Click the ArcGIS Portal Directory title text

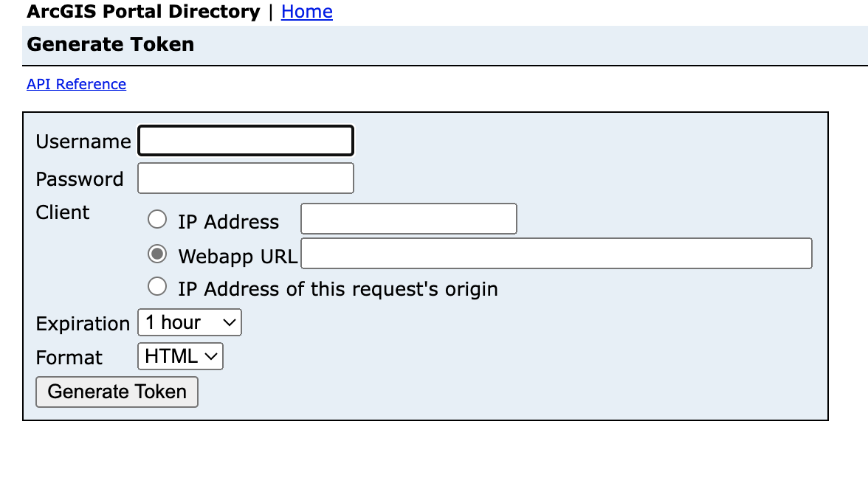pos(143,12)
